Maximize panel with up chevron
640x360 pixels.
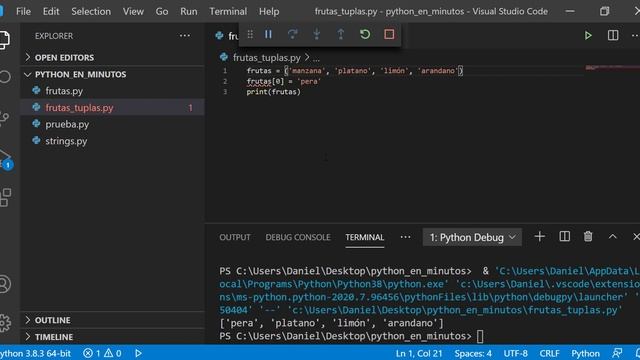[x=612, y=237]
